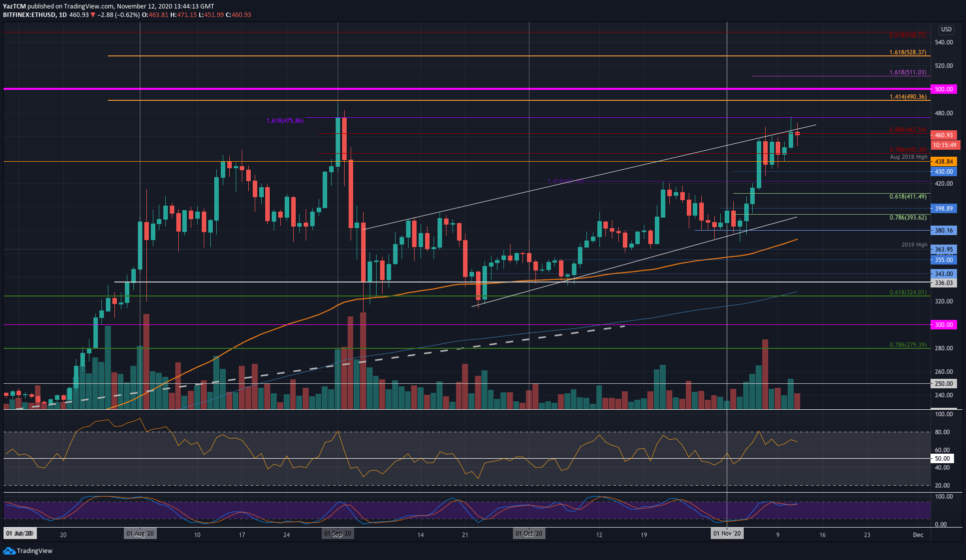Click the green 0.786(279.39) label
Viewport: 966px width, 560px height.
(908, 345)
